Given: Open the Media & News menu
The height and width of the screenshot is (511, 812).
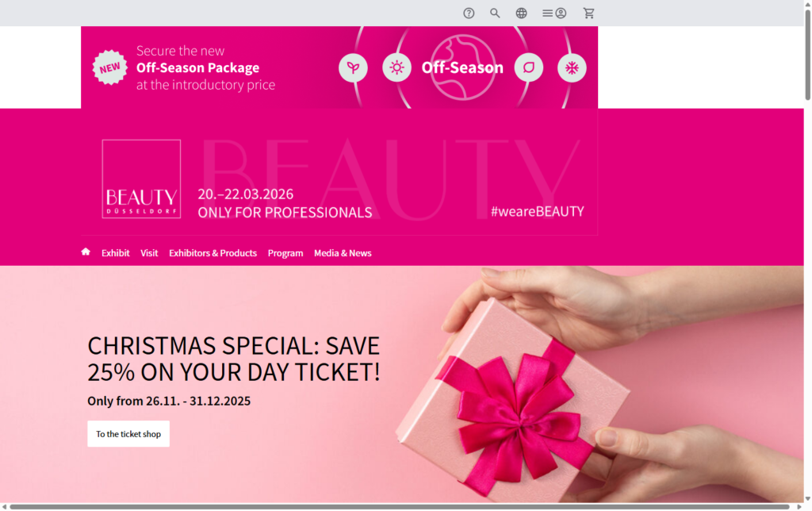Looking at the screenshot, I should coord(343,253).
